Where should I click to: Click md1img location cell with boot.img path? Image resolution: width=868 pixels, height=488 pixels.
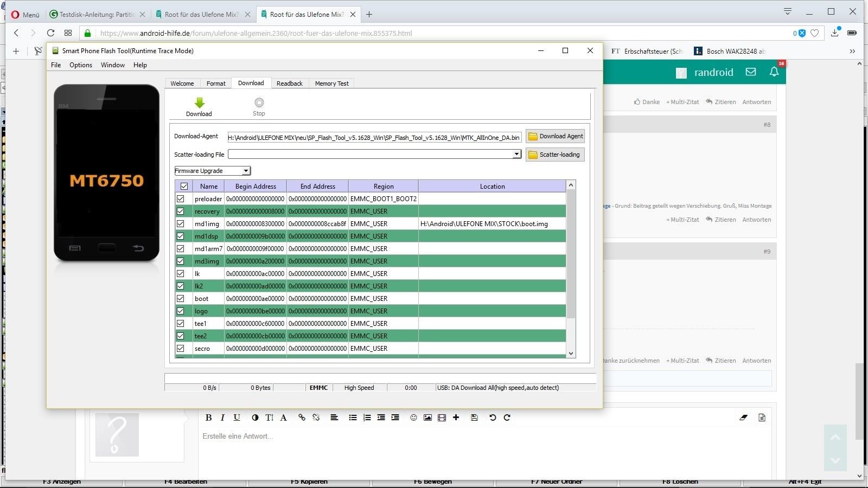point(492,223)
